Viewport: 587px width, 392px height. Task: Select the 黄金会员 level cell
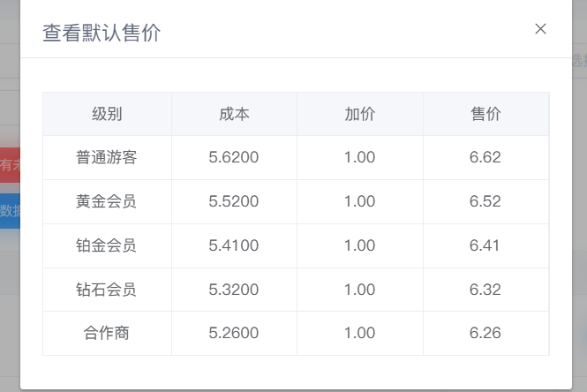[107, 202]
